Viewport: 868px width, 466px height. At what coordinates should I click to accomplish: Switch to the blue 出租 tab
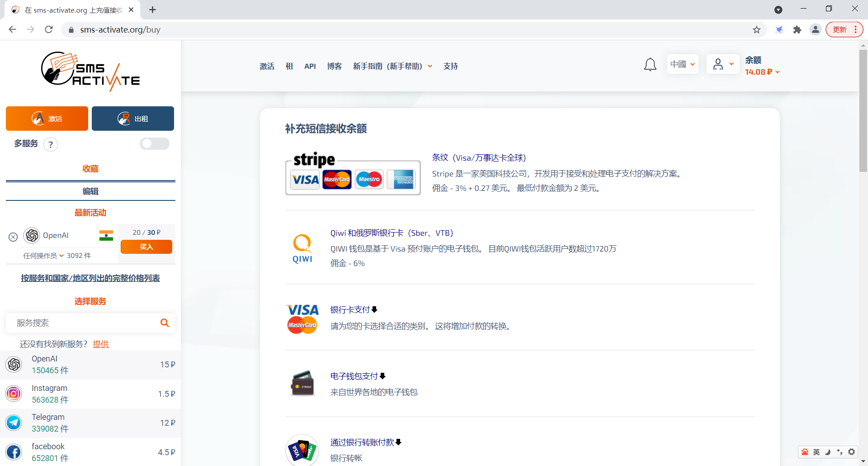[133, 119]
